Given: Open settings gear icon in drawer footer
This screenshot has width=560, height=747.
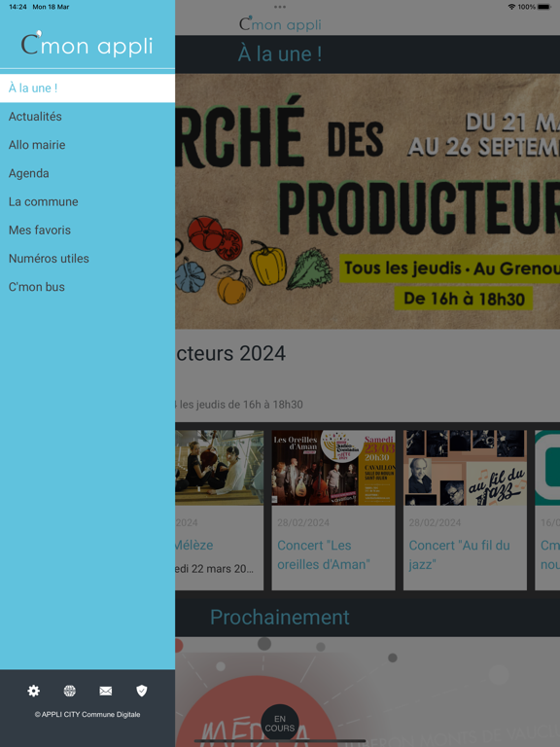Looking at the screenshot, I should click(x=33, y=691).
